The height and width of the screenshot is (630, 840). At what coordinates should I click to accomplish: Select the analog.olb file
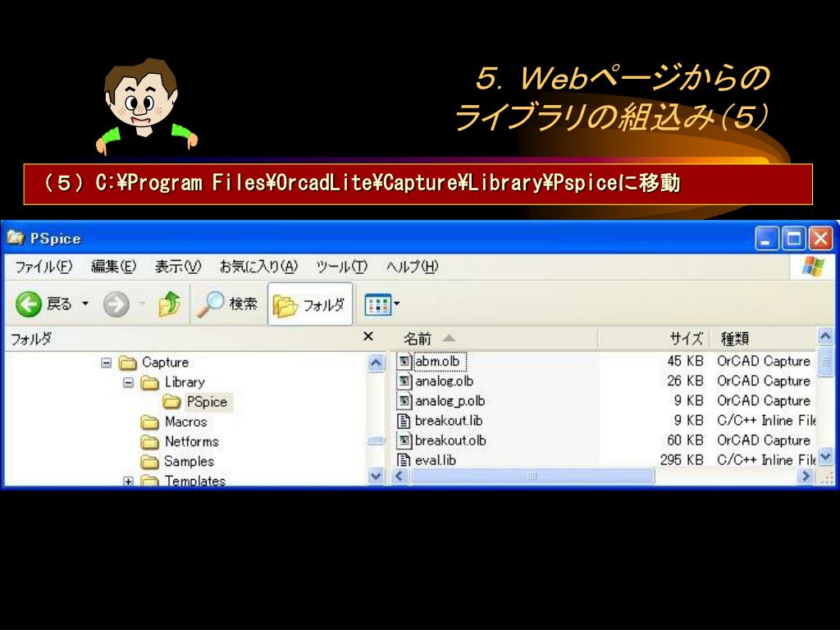pyautogui.click(x=444, y=381)
